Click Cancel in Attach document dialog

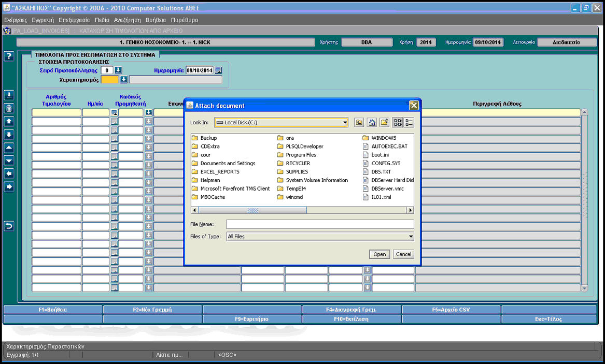pyautogui.click(x=403, y=254)
